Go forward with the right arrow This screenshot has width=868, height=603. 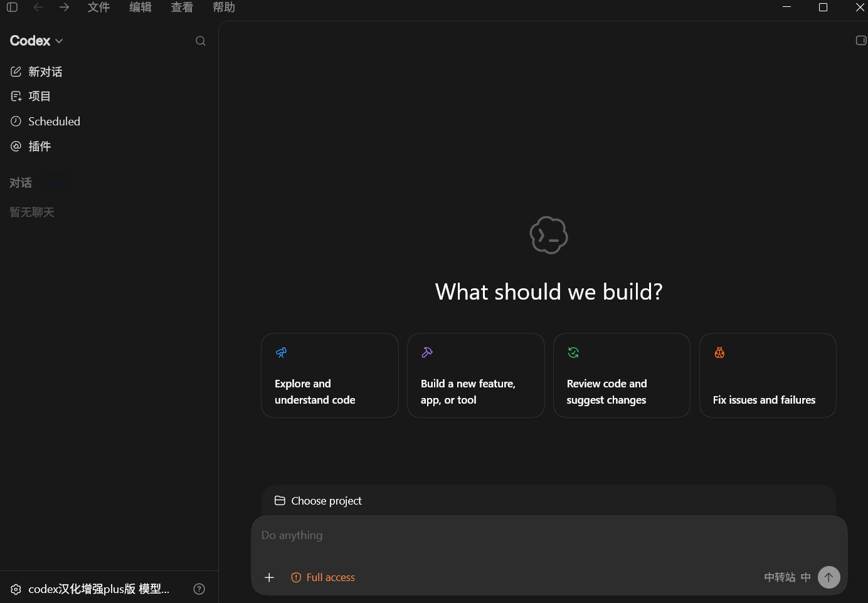click(x=64, y=8)
